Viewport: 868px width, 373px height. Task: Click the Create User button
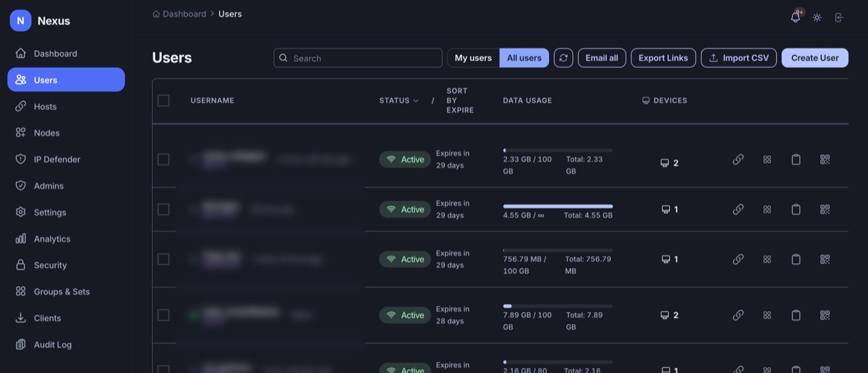(x=814, y=58)
